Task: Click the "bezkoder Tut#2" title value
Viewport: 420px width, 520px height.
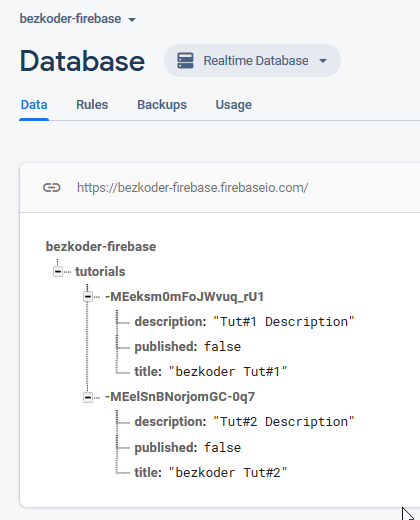Action: [x=228, y=473]
